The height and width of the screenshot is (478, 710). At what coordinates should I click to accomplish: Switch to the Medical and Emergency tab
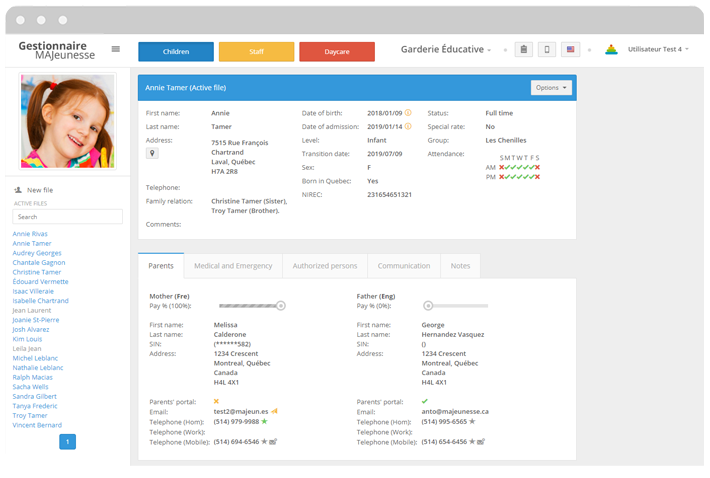(232, 266)
